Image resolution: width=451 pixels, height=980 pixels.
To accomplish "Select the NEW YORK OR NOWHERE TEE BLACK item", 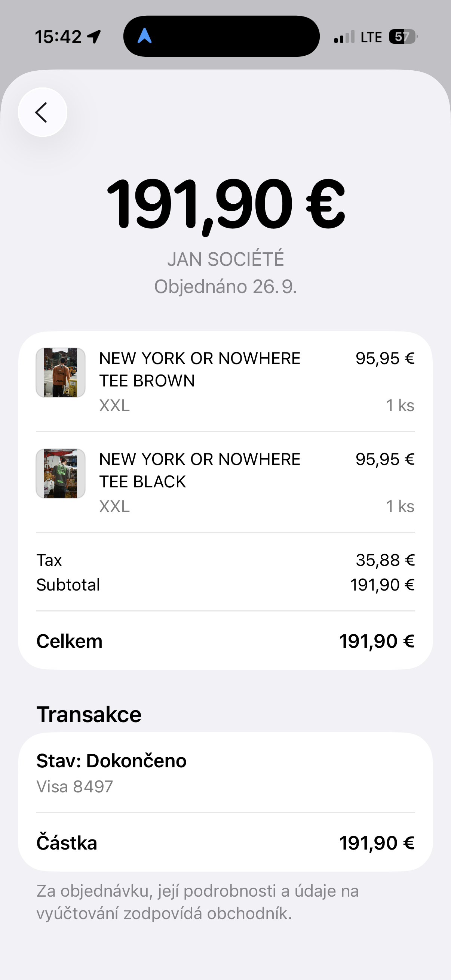I will point(200,470).
